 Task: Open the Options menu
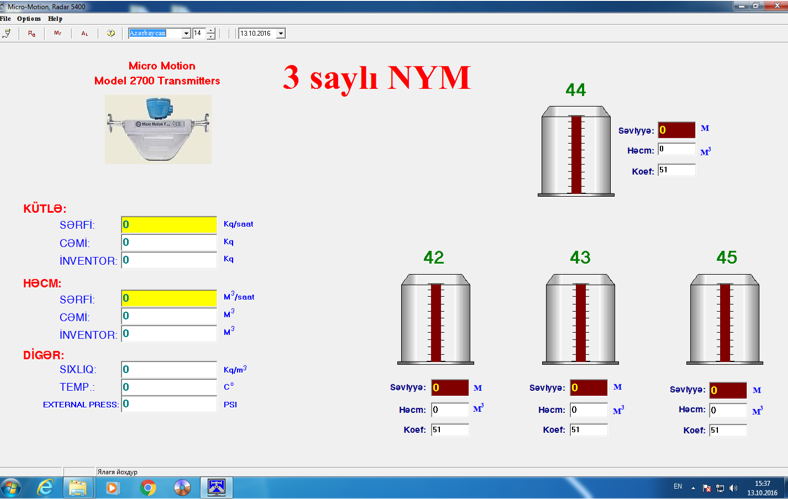tap(29, 19)
